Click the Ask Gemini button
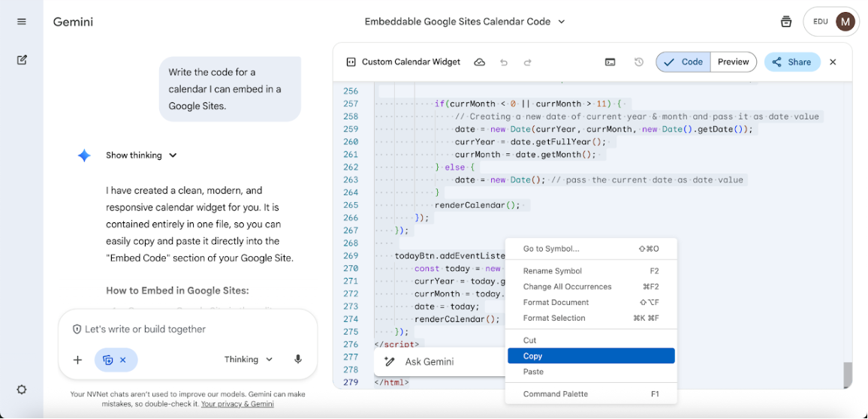 pos(439,361)
